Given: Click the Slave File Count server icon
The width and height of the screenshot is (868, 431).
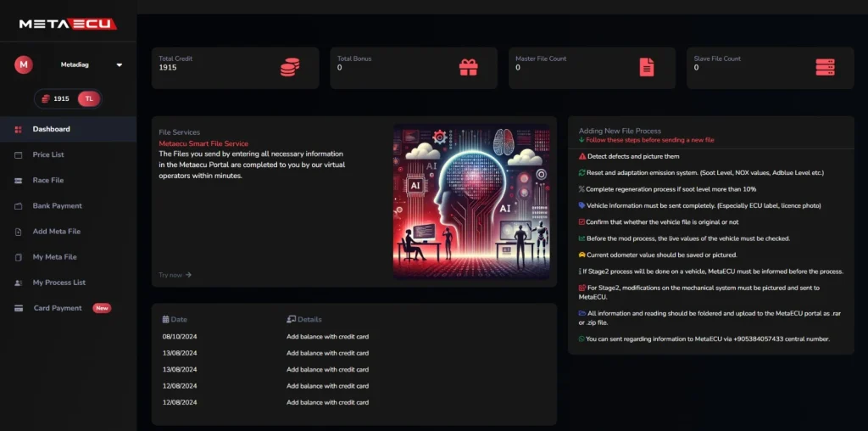Looking at the screenshot, I should [x=825, y=68].
